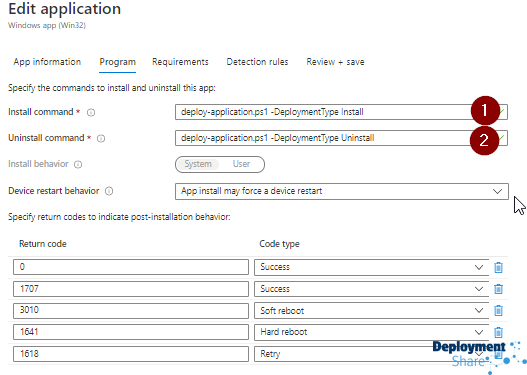The width and height of the screenshot is (527, 375).
Task: Switch to the App information tab
Action: point(47,62)
